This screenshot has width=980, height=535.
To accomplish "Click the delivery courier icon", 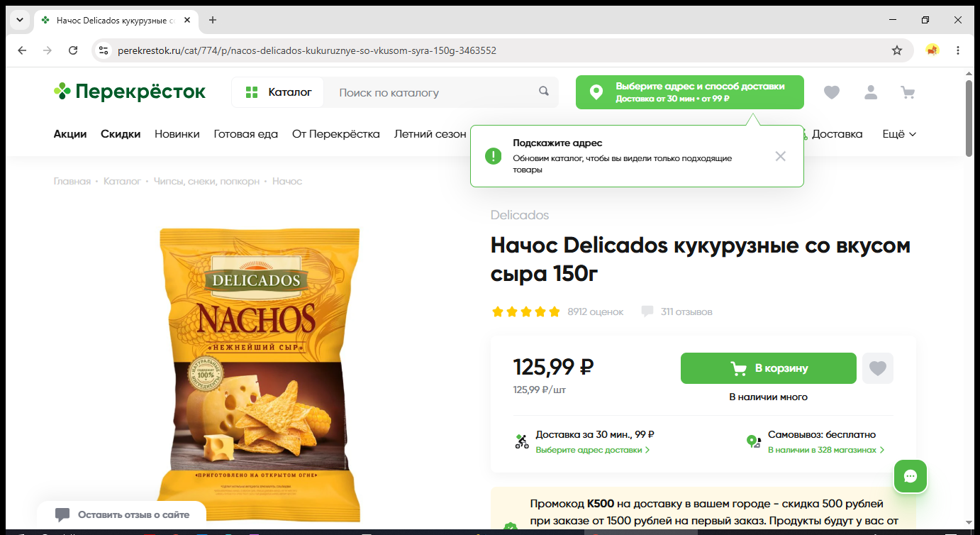I will click(522, 441).
